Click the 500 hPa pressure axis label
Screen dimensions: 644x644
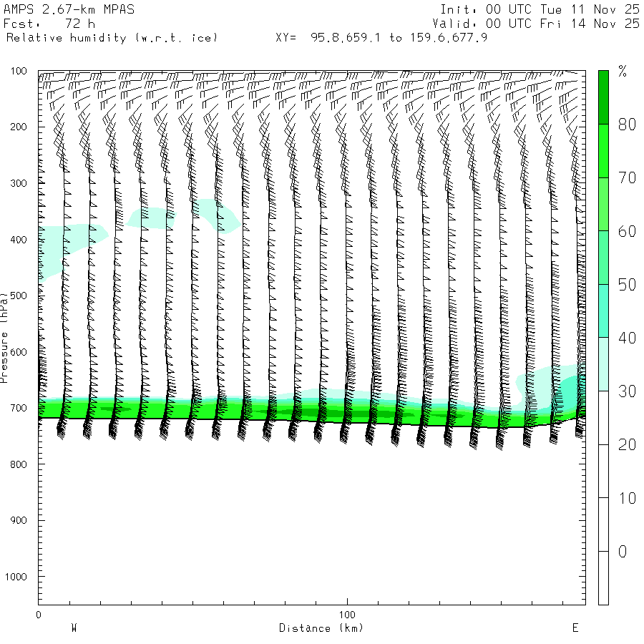pos(19,296)
